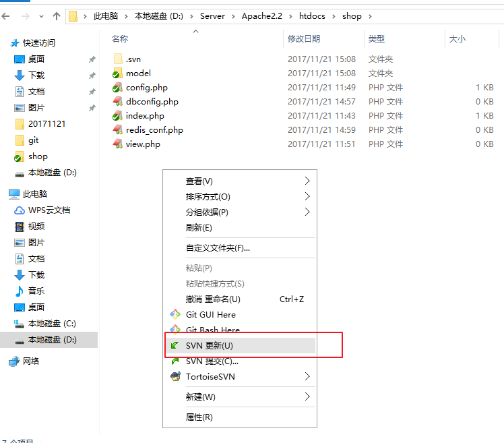Select the model folder icon
The height and width of the screenshot is (443, 504).
click(118, 73)
